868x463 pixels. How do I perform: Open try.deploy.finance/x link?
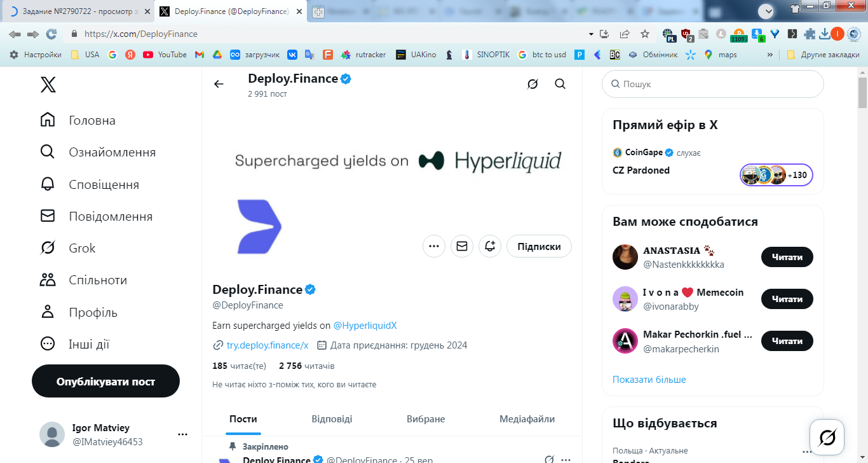[x=268, y=345]
